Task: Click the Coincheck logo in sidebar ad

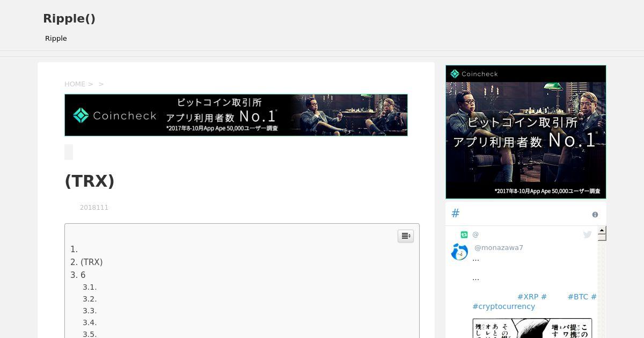Action: tap(474, 74)
